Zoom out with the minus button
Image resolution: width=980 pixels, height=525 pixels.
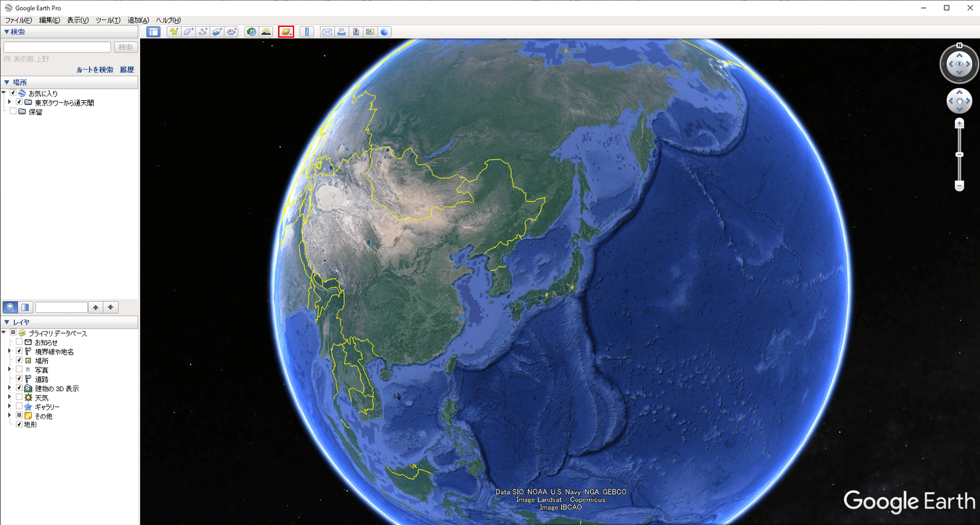pos(959,186)
